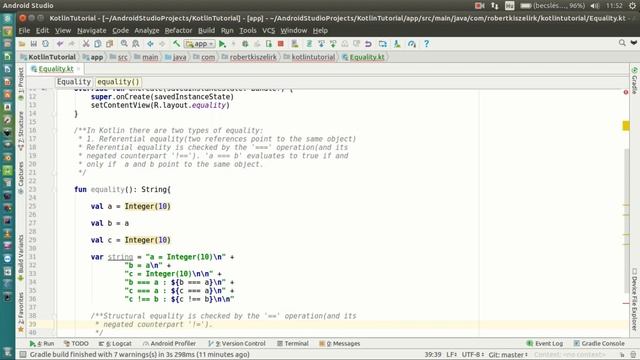Open the VCS menu
This screenshot has height=360, width=640.
(x=268, y=31)
